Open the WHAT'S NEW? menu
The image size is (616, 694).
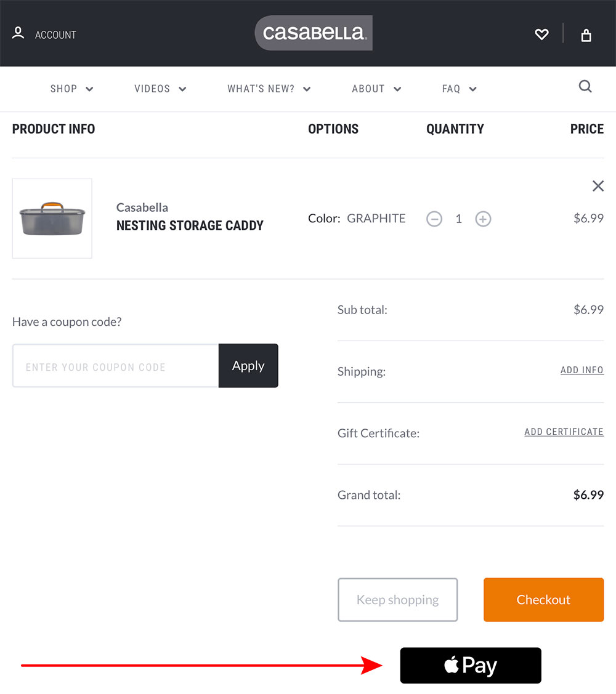tap(261, 89)
